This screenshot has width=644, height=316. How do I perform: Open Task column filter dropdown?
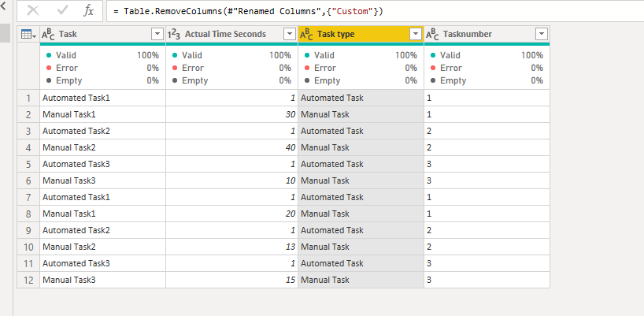point(157,34)
